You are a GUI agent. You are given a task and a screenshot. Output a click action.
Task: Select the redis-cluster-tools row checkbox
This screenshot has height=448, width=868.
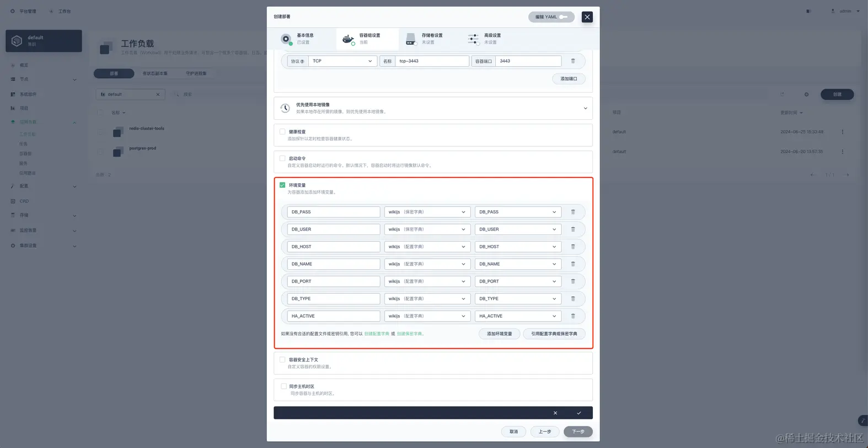(x=100, y=132)
